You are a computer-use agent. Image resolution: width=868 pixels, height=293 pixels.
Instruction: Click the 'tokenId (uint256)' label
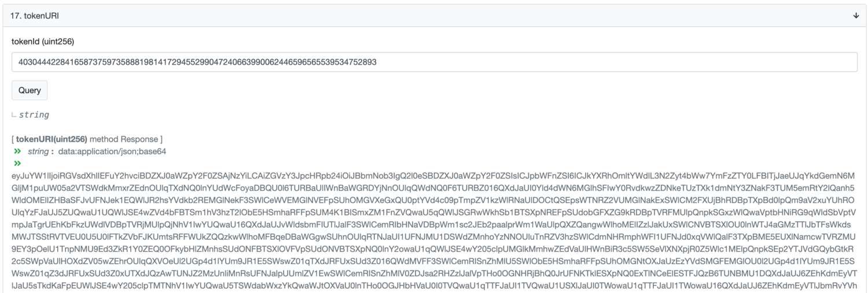[43, 42]
